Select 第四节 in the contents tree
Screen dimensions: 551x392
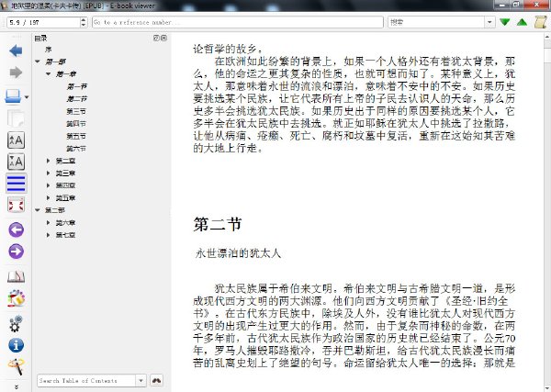click(76, 124)
